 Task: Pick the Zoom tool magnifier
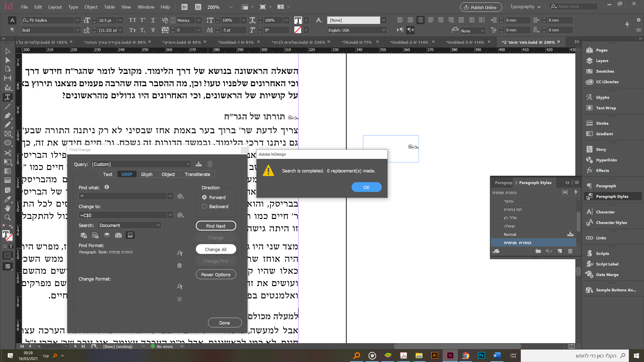point(8,217)
